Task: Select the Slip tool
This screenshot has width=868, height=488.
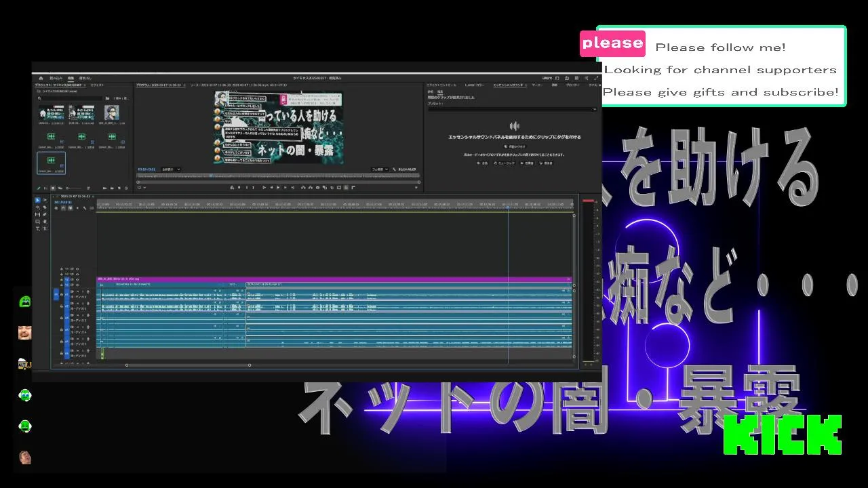Action: click(37, 214)
